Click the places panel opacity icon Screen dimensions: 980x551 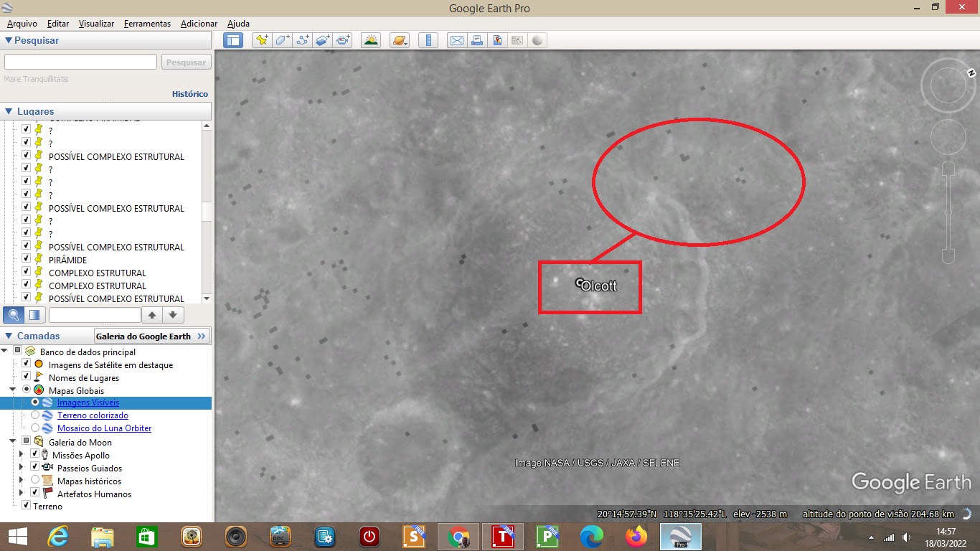click(x=34, y=314)
